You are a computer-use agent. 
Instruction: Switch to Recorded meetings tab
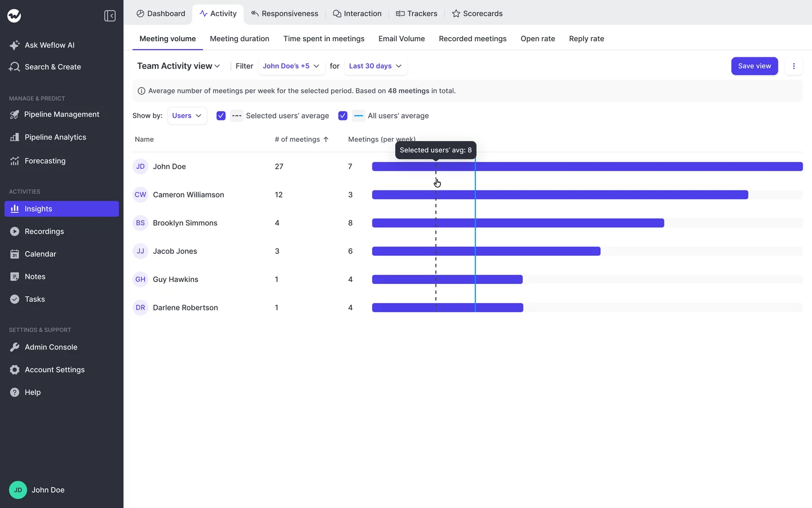472,39
